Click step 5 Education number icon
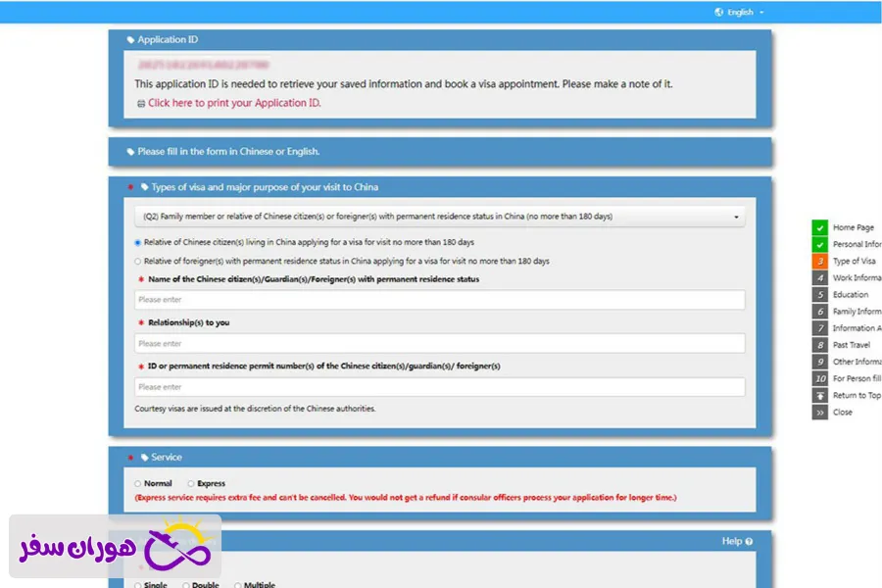Viewport: 882px width, 588px height. (819, 295)
